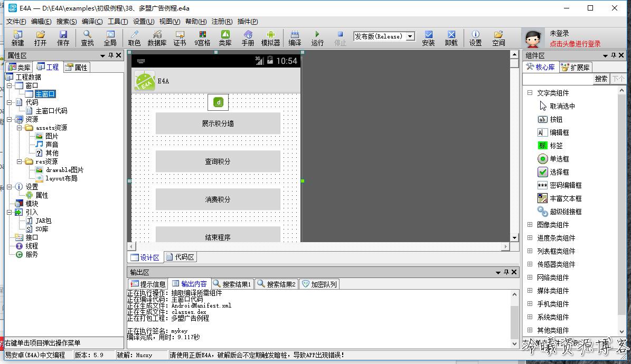Click the 结束程序 button in designer
The height and width of the screenshot is (364, 631).
point(218,234)
